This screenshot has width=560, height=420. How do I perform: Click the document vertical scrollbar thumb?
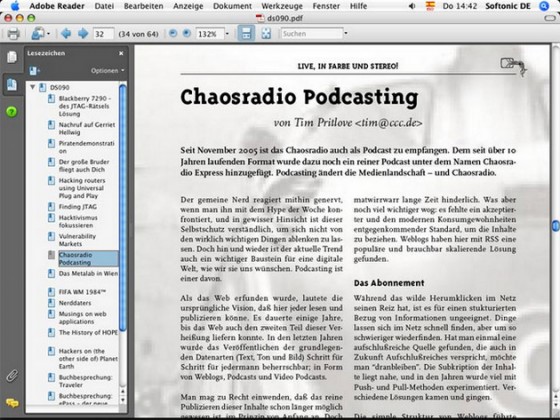(556, 226)
